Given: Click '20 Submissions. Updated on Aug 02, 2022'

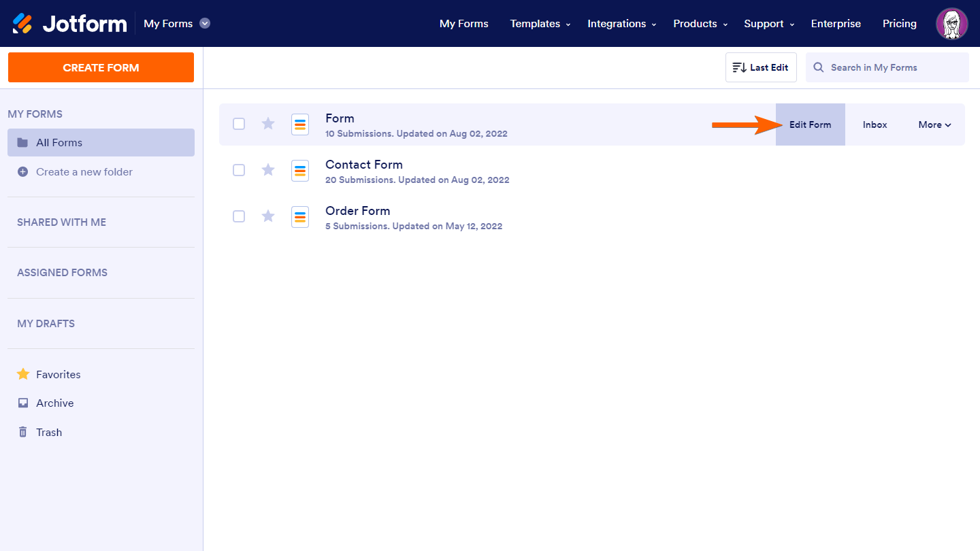Looking at the screenshot, I should 417,180.
